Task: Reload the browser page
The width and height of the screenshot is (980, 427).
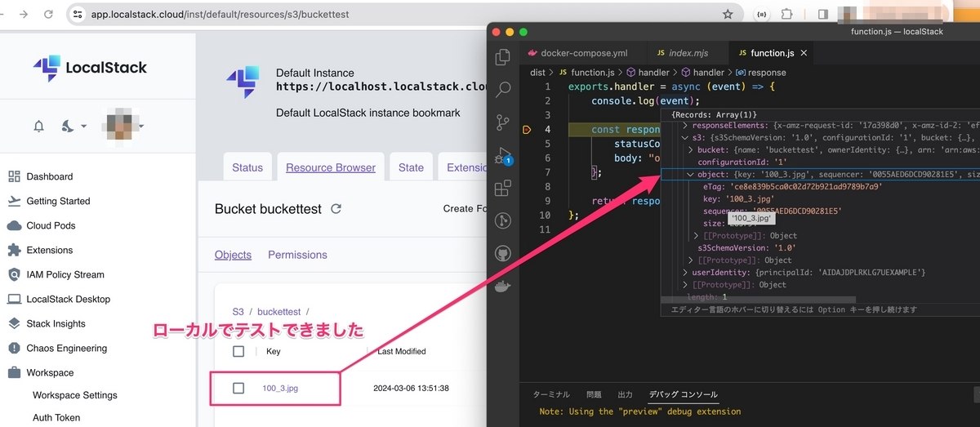Action: [x=50, y=14]
